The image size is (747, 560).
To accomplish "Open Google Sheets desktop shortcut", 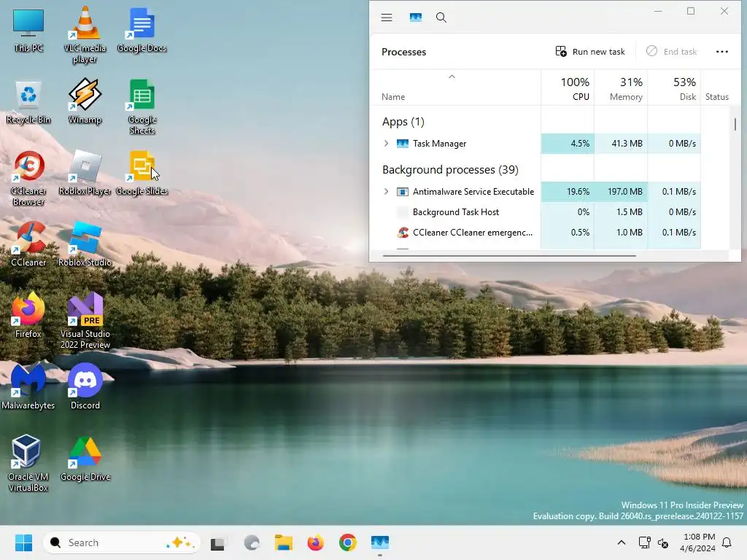I will click(142, 106).
